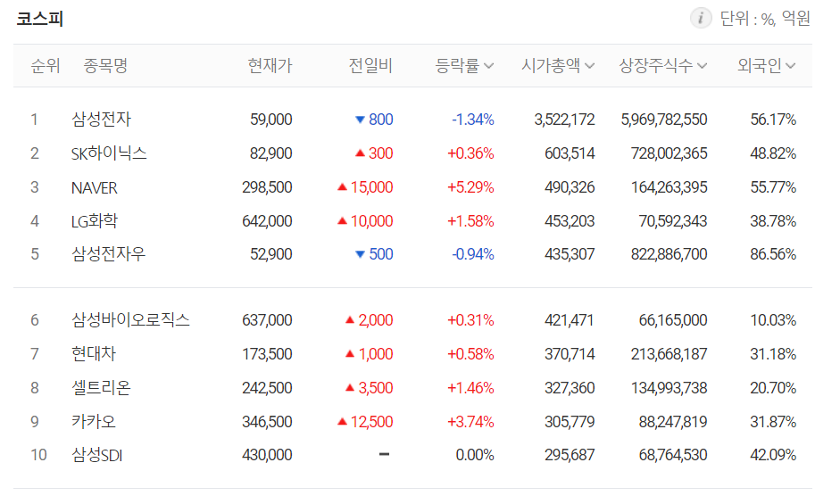Click foreign ownership 86.56%
The width and height of the screenshot is (815, 504).
click(773, 254)
